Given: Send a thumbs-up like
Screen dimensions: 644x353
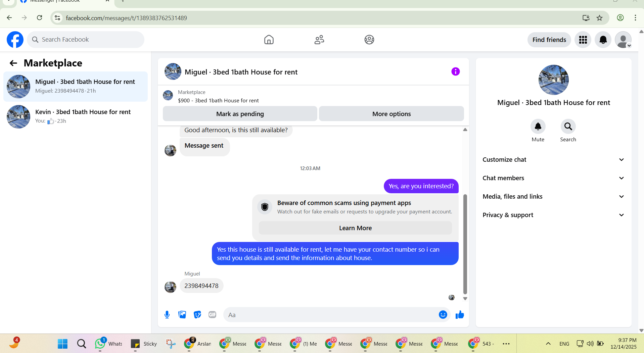Looking at the screenshot, I should [x=460, y=315].
